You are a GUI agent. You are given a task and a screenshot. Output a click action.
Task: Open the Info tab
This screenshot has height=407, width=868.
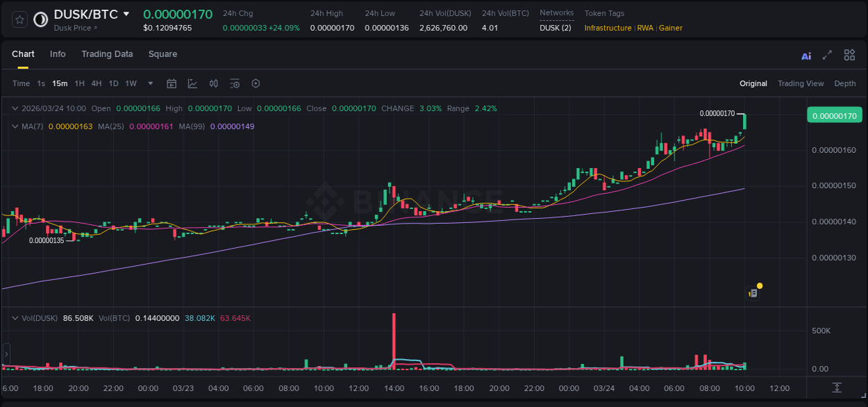tap(58, 54)
